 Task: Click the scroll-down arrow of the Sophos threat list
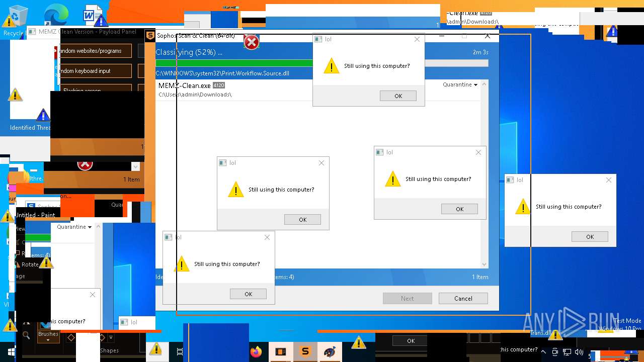coord(484,264)
